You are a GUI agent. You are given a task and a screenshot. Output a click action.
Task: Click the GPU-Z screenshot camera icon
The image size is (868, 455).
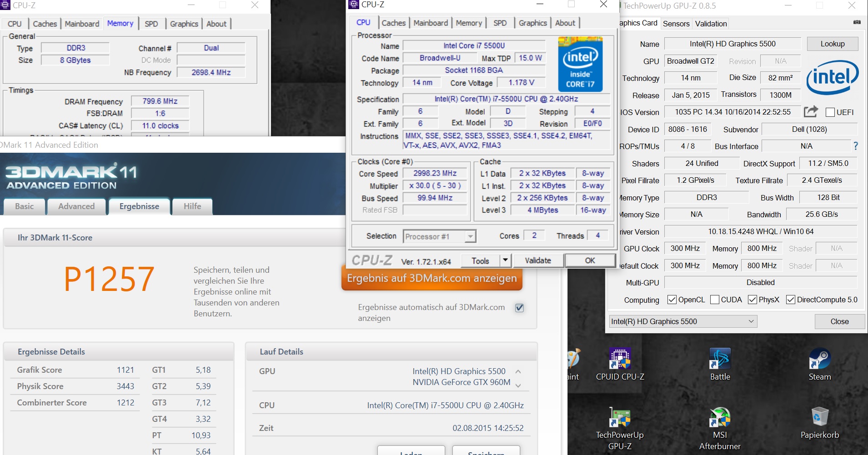pos(857,22)
